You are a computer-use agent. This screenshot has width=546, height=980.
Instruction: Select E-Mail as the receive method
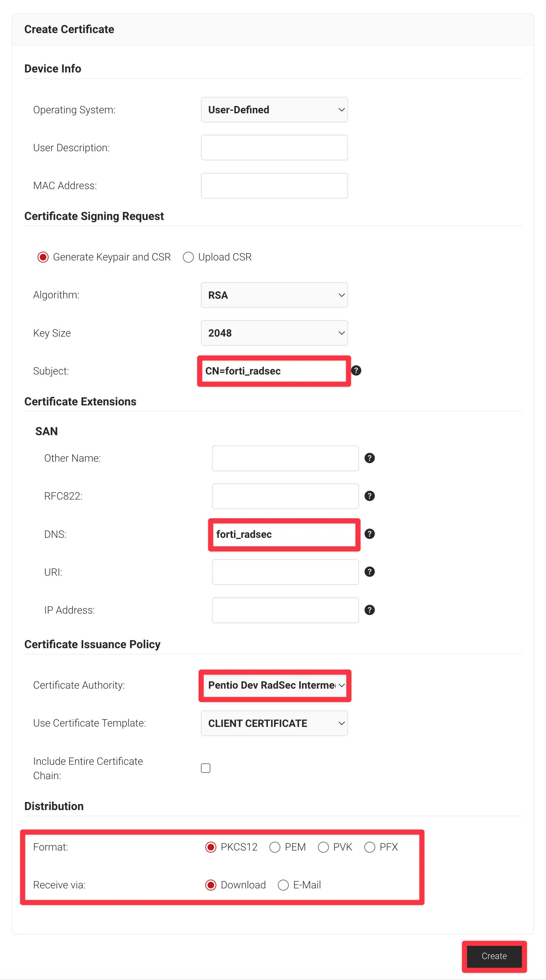(x=283, y=885)
